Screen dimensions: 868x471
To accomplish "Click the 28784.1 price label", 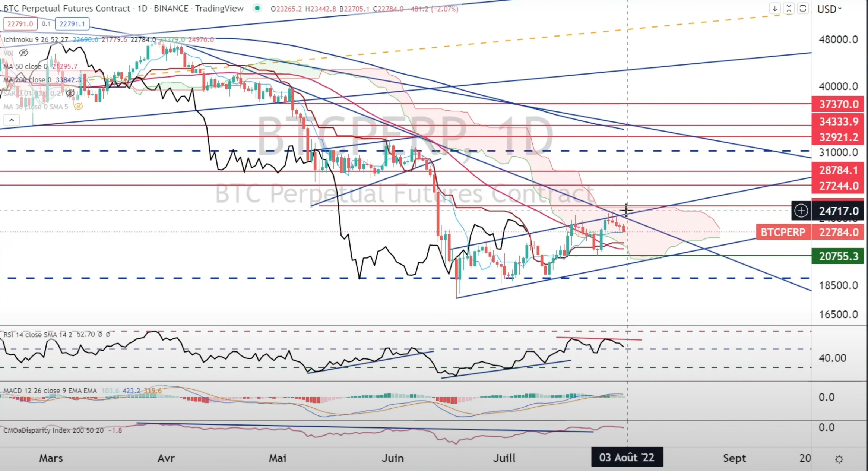I will [x=838, y=170].
